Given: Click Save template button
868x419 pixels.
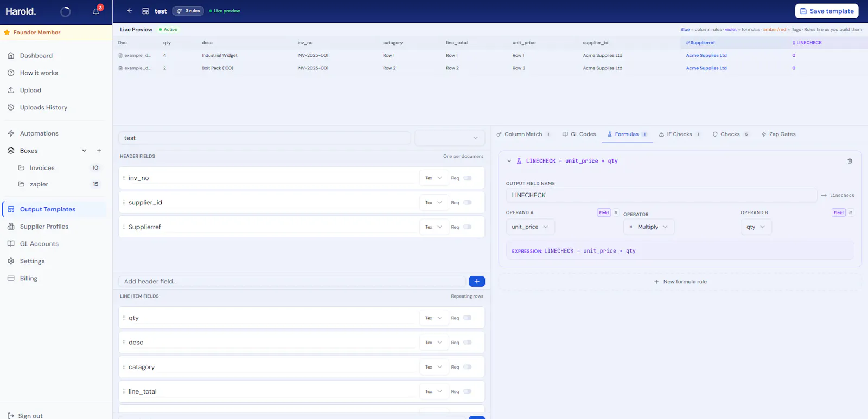Looking at the screenshot, I should tap(827, 11).
